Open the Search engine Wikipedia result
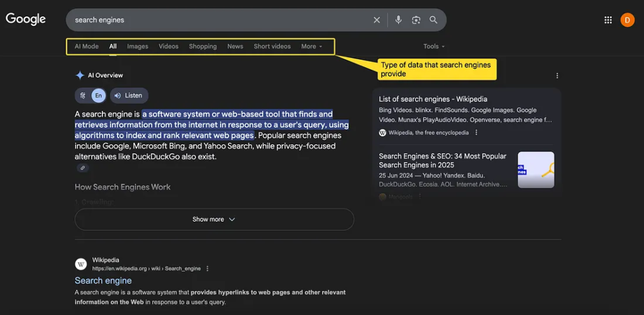 [x=103, y=280]
